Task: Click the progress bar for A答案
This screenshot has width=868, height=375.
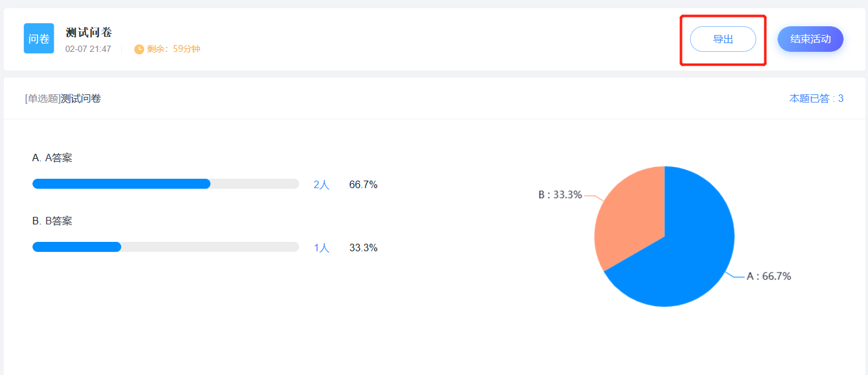Action: (x=165, y=184)
